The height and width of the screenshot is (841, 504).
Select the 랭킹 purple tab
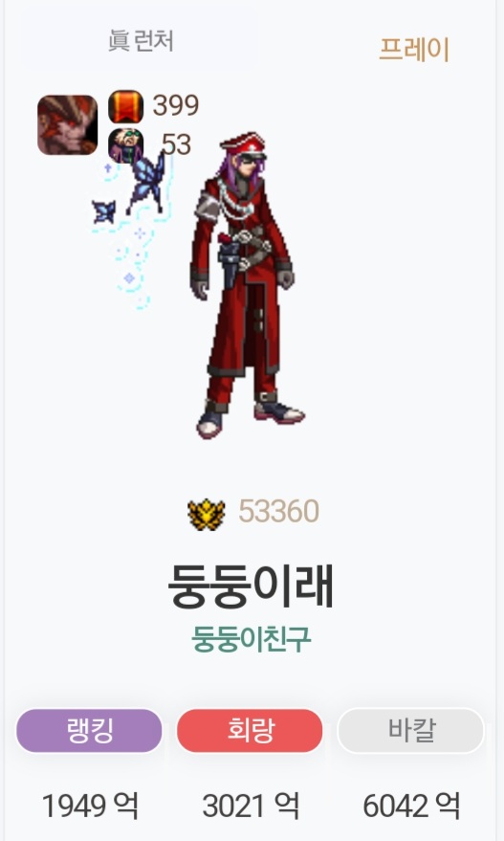pos(89,731)
